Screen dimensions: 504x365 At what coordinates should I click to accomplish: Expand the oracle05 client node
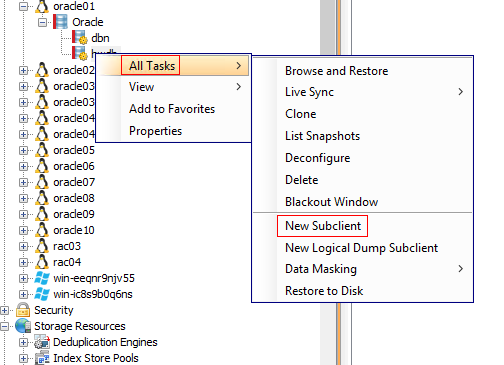click(x=23, y=150)
